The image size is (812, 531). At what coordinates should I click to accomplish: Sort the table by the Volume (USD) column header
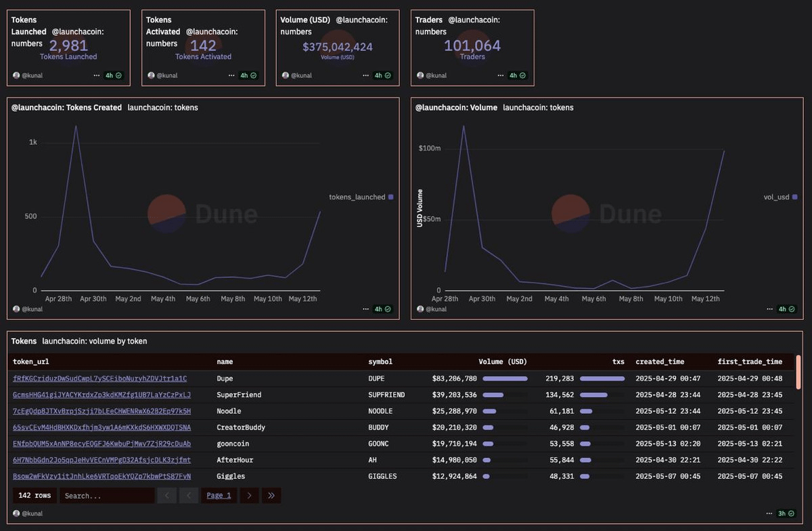pyautogui.click(x=502, y=362)
